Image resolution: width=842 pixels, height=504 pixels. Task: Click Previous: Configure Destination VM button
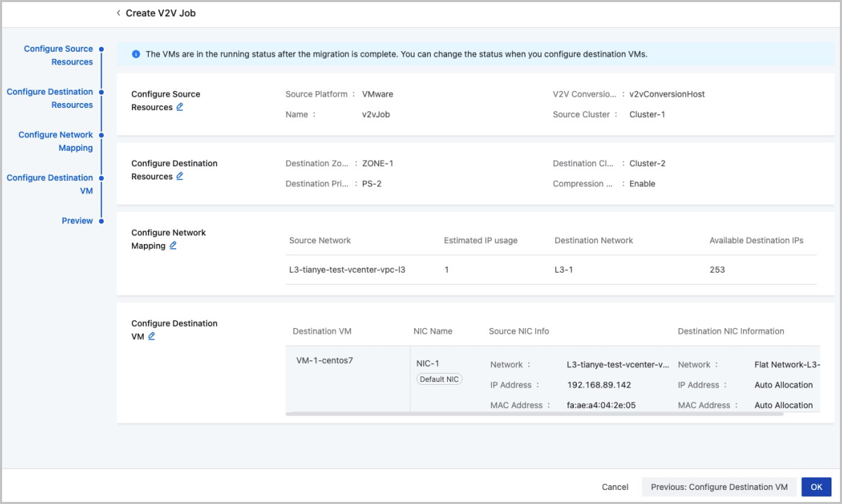pyautogui.click(x=719, y=487)
